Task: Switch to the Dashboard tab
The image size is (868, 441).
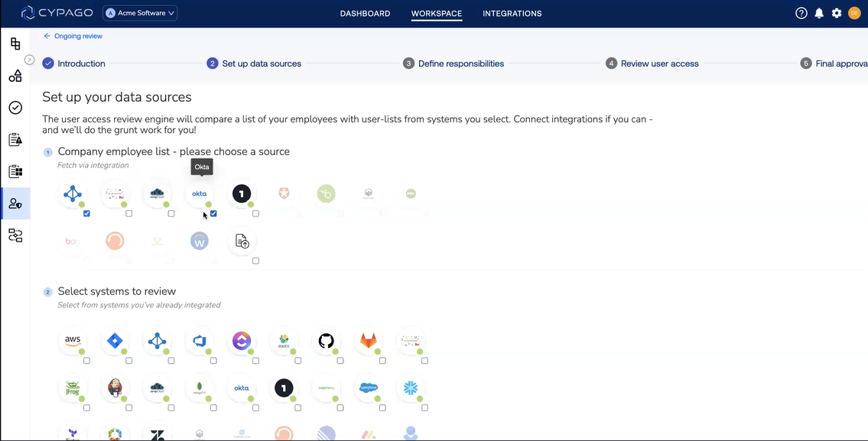Action: tap(365, 14)
